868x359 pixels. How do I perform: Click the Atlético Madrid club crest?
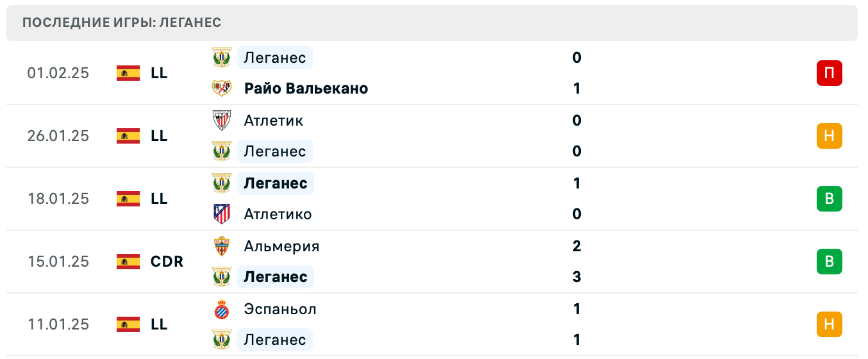tap(222, 214)
